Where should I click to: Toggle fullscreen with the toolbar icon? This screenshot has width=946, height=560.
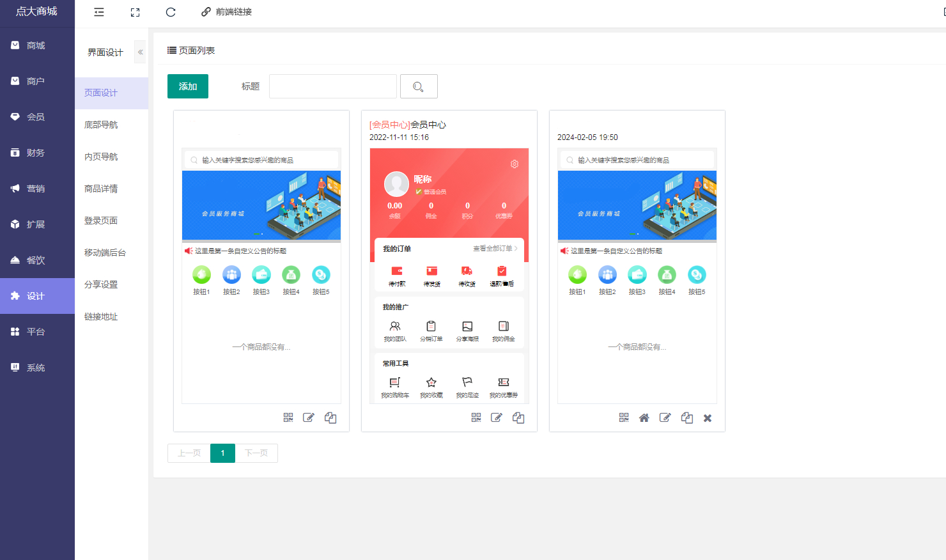135,12
